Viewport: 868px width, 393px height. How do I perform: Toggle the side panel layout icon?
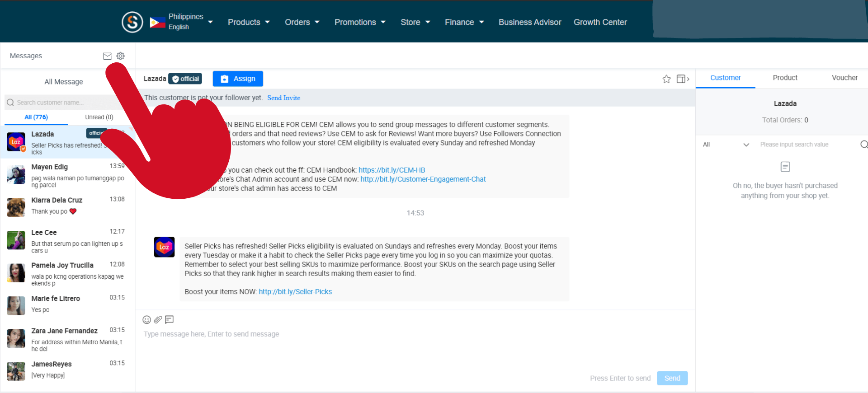tap(683, 79)
